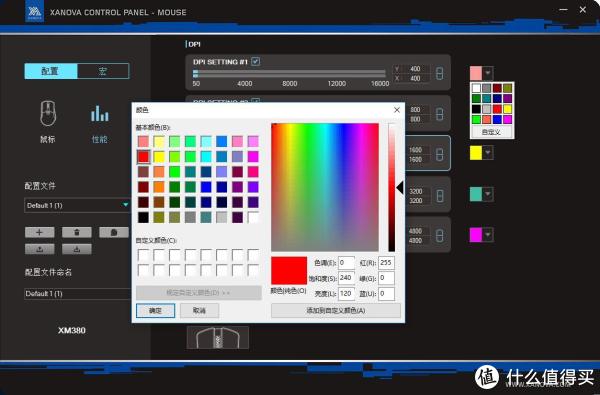Confirm color with the 确定 button

155,310
